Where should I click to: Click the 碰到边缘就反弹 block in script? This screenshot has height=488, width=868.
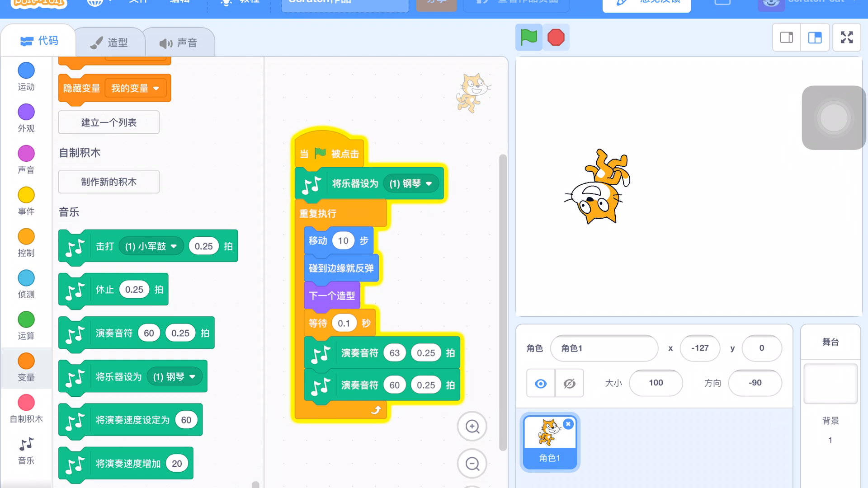tap(341, 268)
